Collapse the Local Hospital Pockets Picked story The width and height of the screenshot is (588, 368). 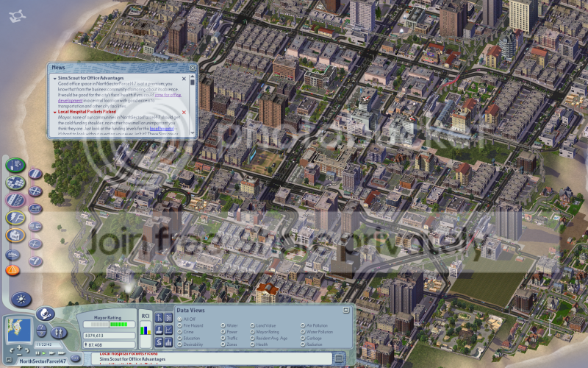pos(54,112)
